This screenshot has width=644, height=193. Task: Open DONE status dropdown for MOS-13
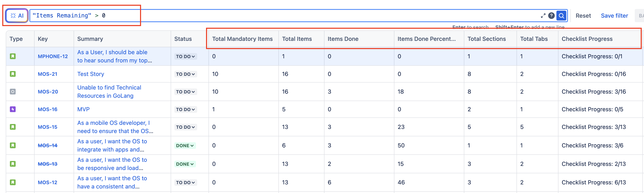185,164
